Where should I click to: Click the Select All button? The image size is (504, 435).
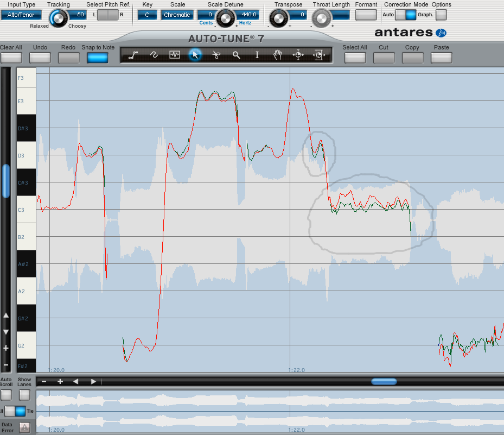point(355,58)
